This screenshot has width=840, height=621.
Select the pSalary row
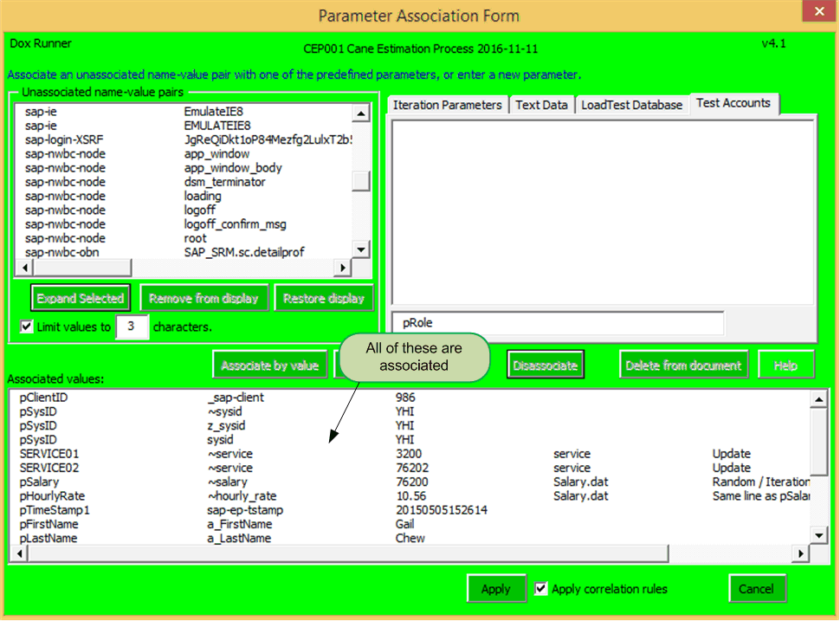(x=410, y=482)
